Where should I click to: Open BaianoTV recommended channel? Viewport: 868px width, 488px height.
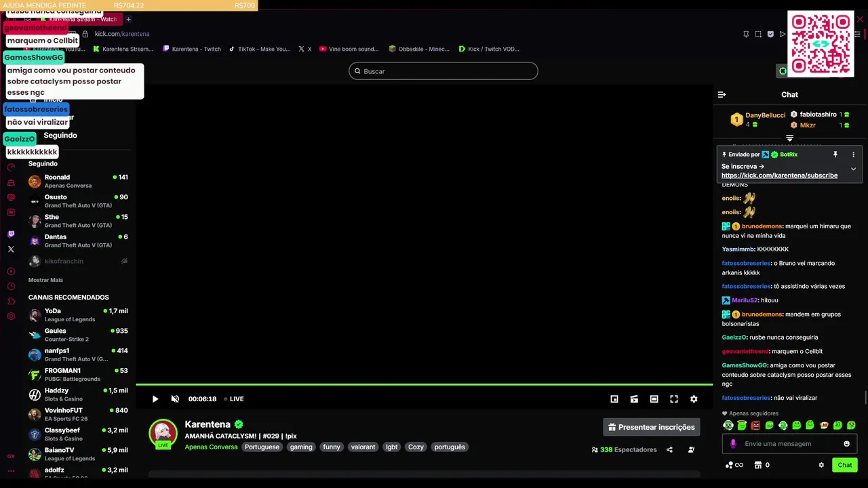click(x=78, y=454)
